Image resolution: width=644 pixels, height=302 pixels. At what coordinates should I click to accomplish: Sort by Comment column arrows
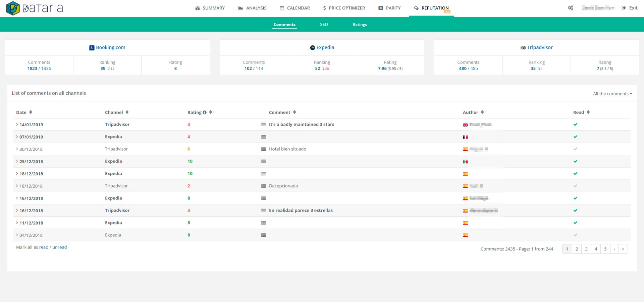tap(294, 112)
